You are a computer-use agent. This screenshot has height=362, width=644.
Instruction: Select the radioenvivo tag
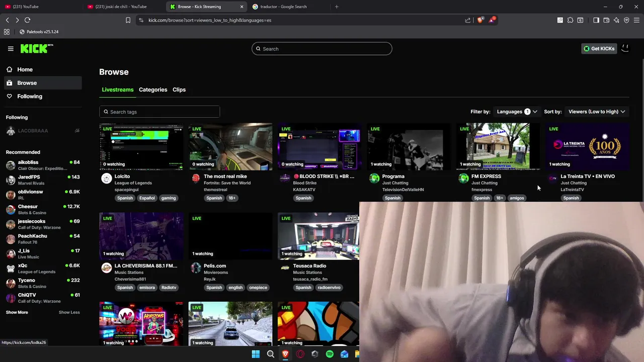329,288
